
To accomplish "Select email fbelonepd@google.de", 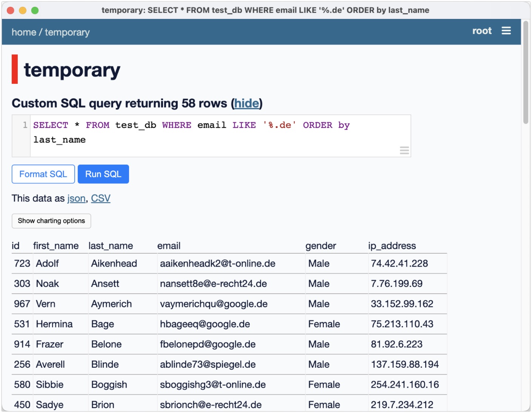I will (x=231, y=344).
